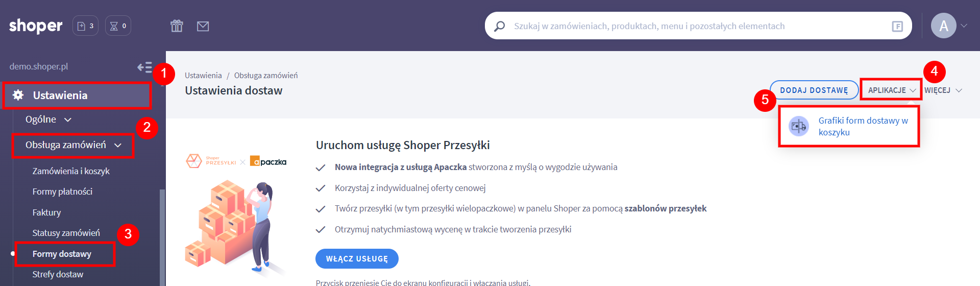The height and width of the screenshot is (286, 980).
Task: Go to Strefy dostaw
Action: pos(58,274)
